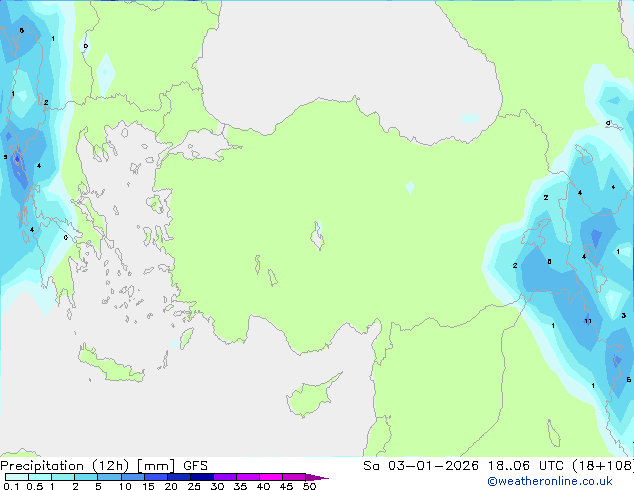Click the 'Precipitation (12h) [mm] GFS' title
Image resolution: width=634 pixels, height=490 pixels.
coord(104,466)
